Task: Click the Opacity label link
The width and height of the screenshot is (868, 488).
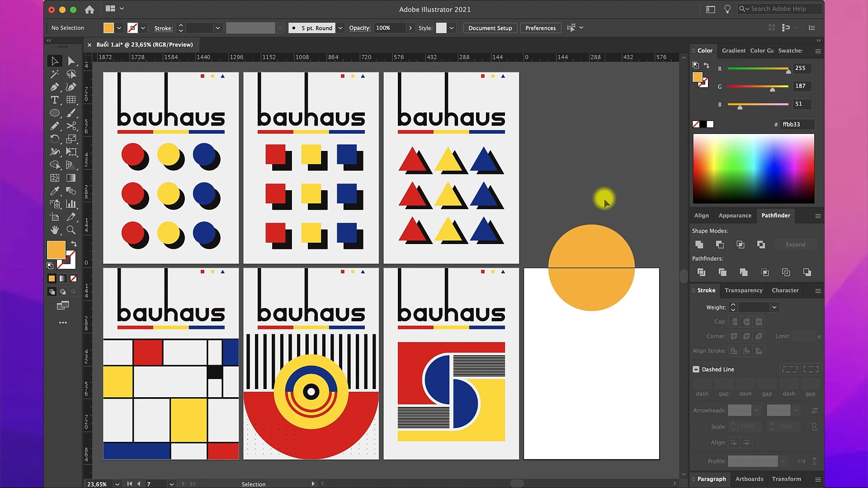Action: pos(359,28)
